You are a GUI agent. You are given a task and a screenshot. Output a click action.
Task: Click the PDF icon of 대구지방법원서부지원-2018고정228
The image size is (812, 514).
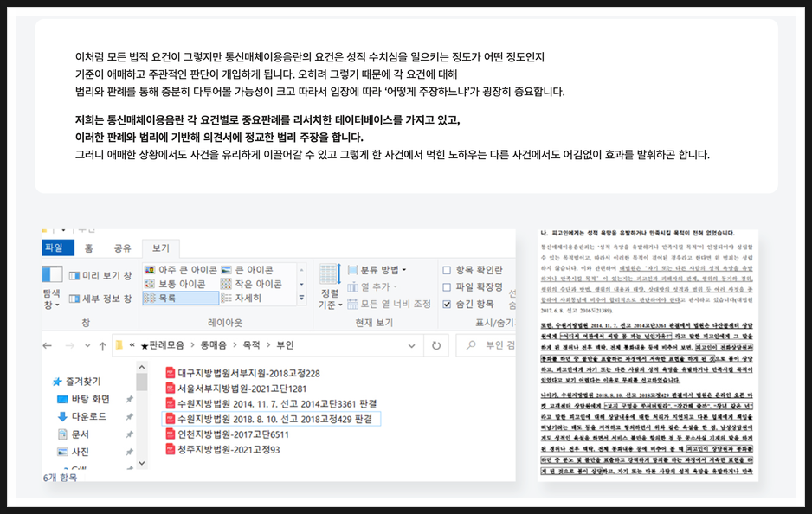(170, 373)
